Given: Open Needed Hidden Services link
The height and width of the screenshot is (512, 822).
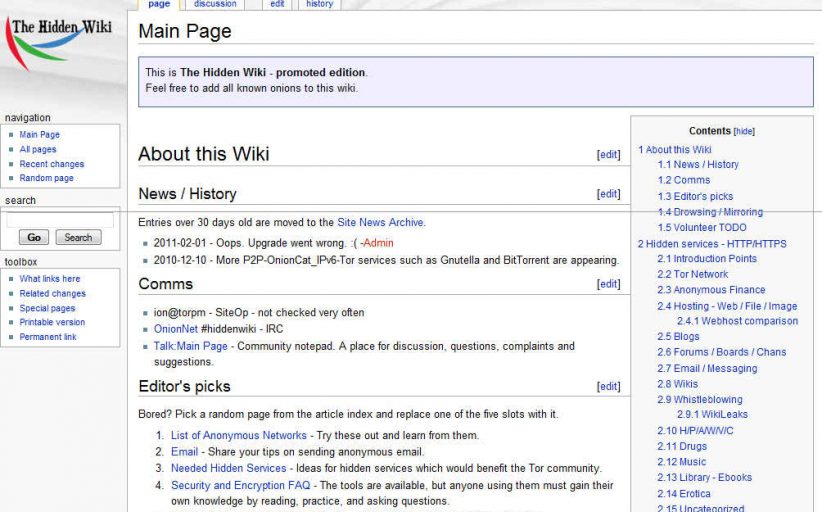Looking at the screenshot, I should click(x=229, y=468).
